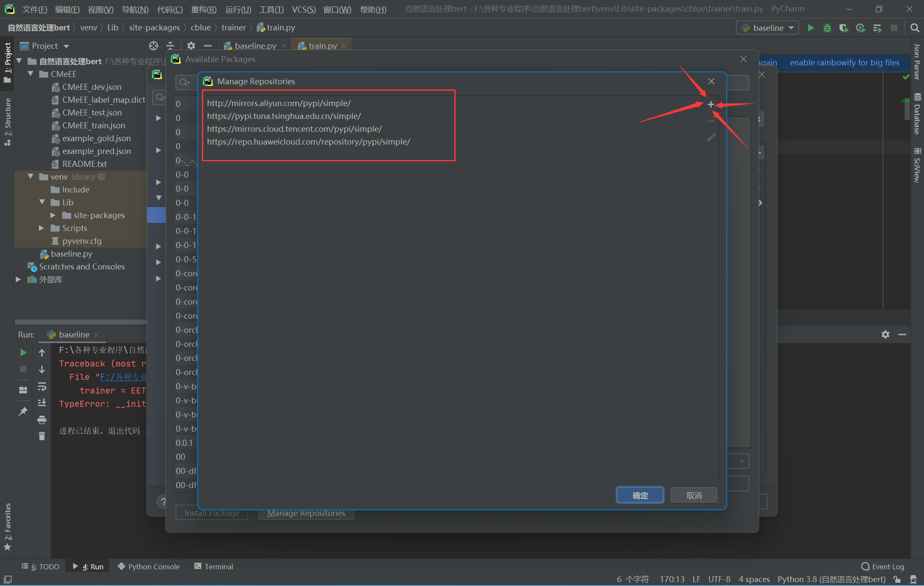Image resolution: width=924 pixels, height=586 pixels.
Task: Open the Terminal tool tab
Action: pyautogui.click(x=213, y=566)
